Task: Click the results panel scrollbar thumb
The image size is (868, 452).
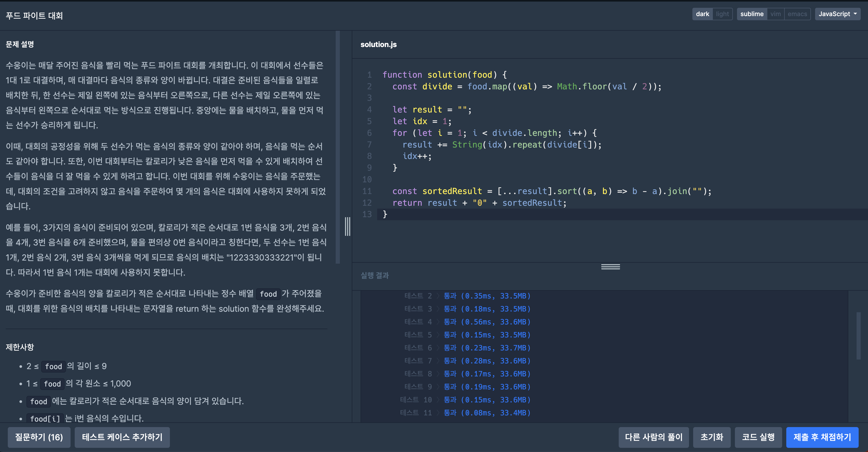Action: (x=858, y=336)
